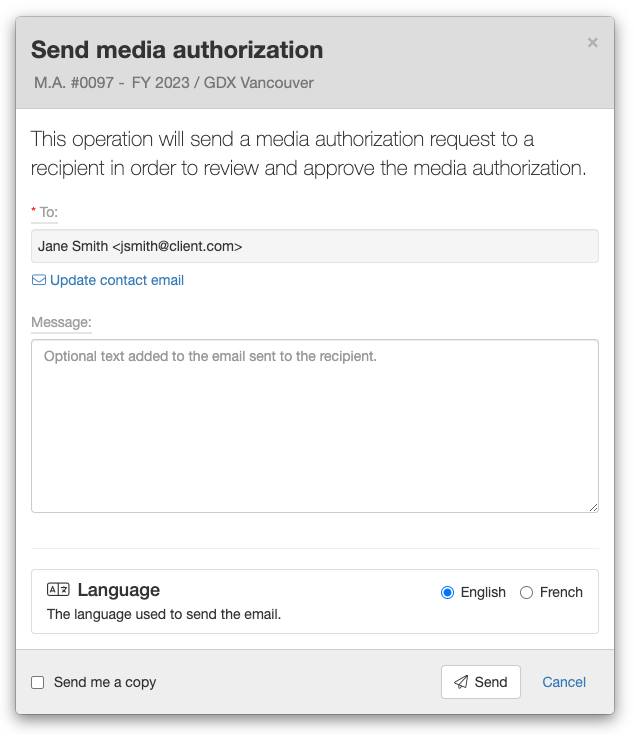Viewport: 635px width, 735px height.
Task: Click the Send me a copy label
Action: click(105, 682)
